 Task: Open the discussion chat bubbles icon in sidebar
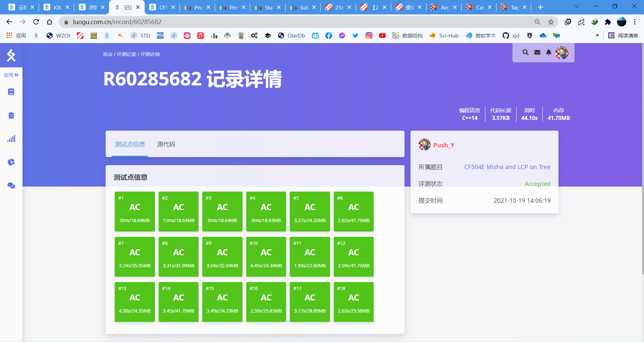click(11, 186)
